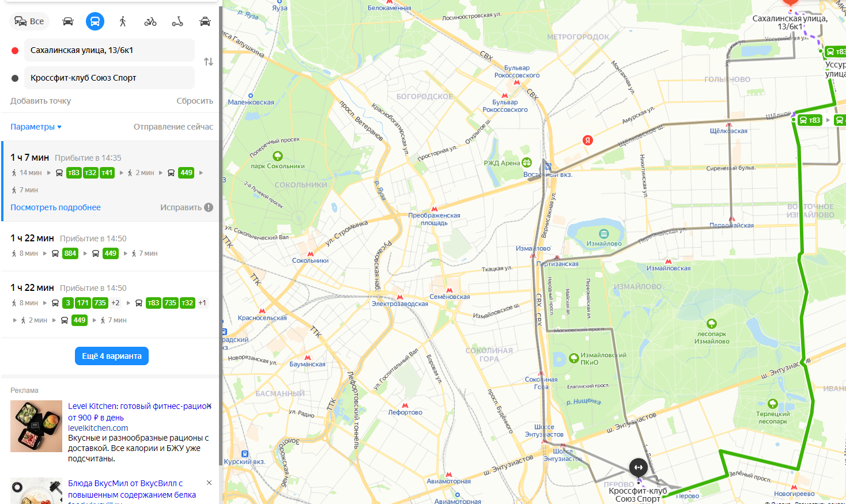
Task: Click the info icon beside Исправить
Action: 209,207
